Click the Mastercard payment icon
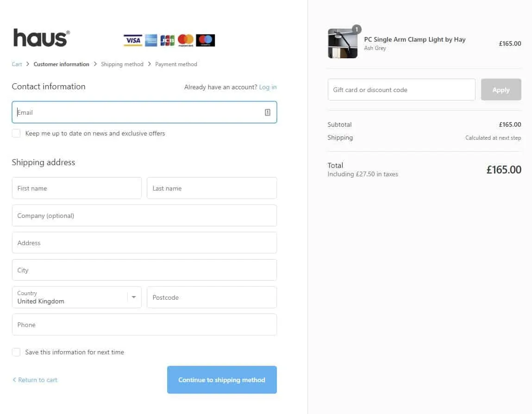Viewport: 532px width, 414px height. click(x=185, y=40)
